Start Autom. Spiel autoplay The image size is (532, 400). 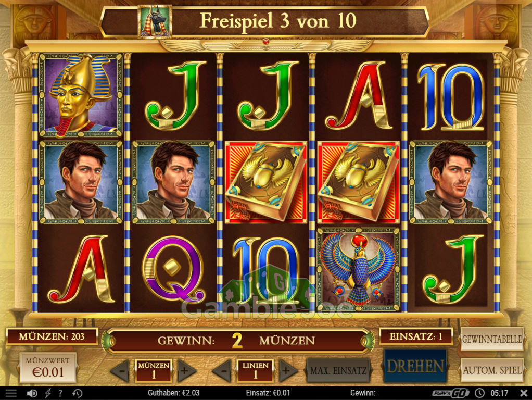pyautogui.click(x=492, y=370)
